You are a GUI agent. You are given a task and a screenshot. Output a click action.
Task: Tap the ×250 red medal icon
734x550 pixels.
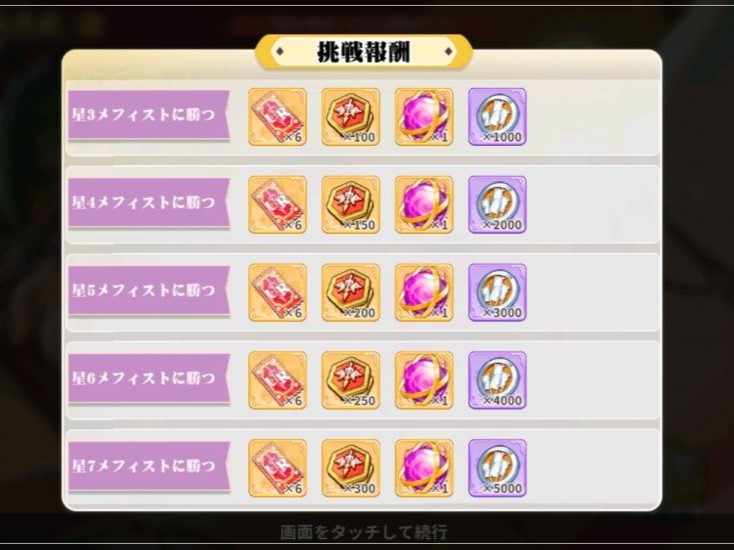351,381
